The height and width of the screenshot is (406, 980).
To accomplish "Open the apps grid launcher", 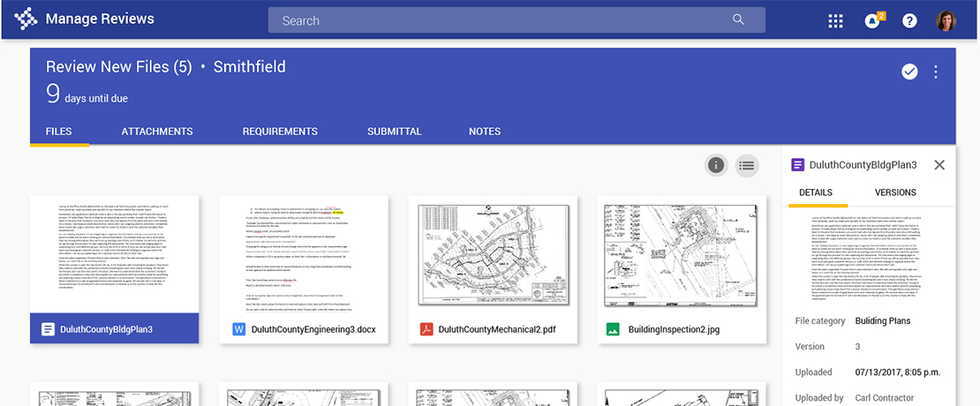I will point(835,21).
